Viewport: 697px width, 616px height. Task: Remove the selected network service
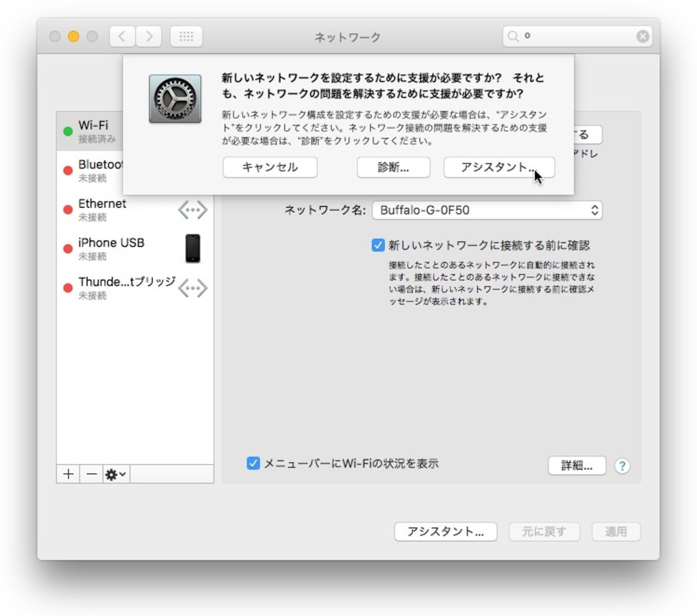(x=91, y=474)
